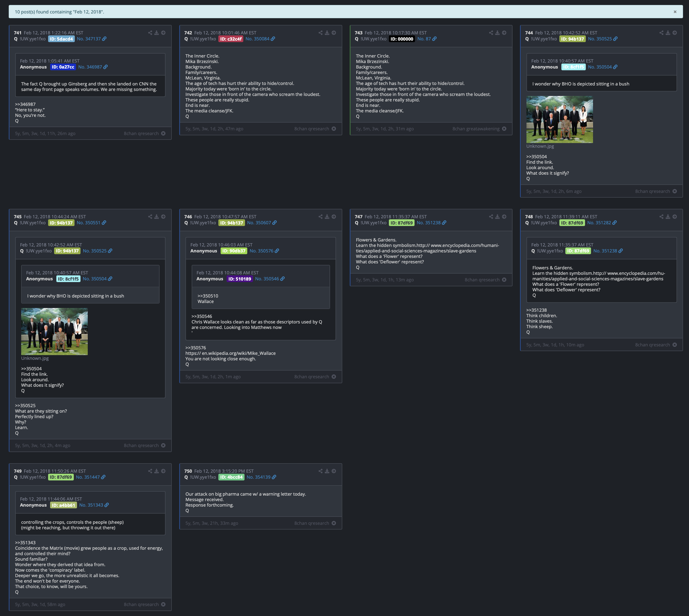
Task: Share post 742
Action: pos(320,33)
